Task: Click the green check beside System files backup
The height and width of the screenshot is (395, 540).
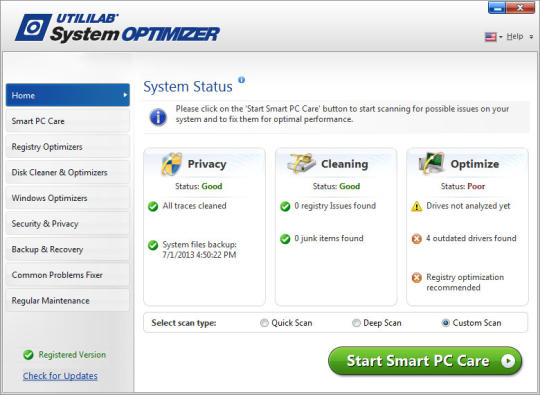Action: (153, 245)
